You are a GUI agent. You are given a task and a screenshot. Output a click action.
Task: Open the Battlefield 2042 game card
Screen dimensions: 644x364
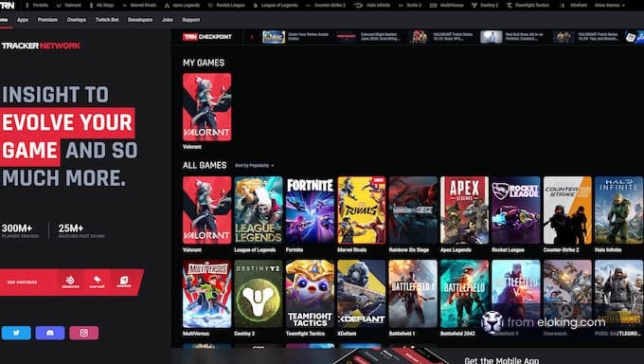pos(464,294)
